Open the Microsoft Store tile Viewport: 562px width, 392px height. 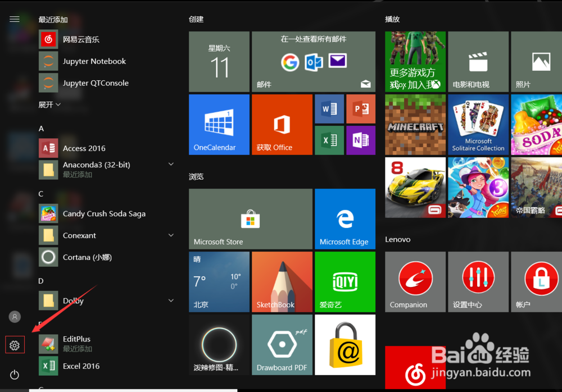pos(250,219)
